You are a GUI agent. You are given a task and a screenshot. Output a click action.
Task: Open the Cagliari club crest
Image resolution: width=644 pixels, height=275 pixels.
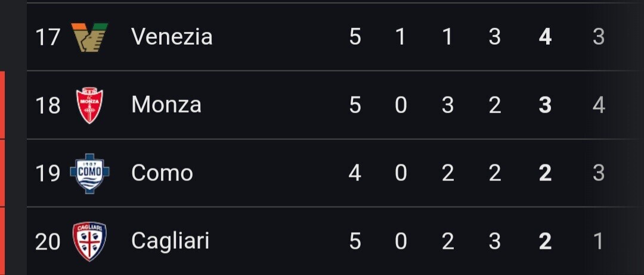click(x=89, y=242)
